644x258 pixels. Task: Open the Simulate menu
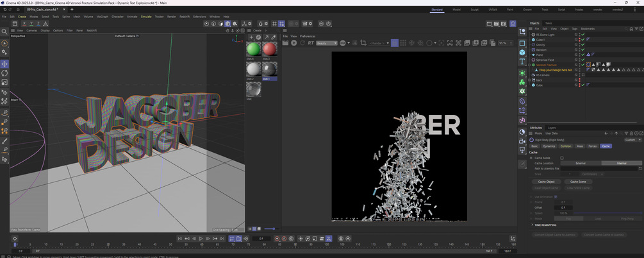click(x=146, y=17)
